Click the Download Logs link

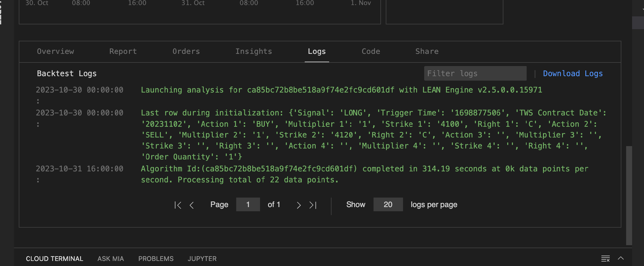coord(573,73)
